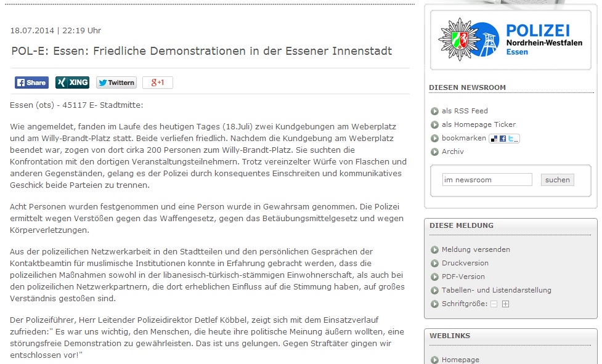This screenshot has height=364, width=602.
Task: Go to the newsroom Archiv
Action: [452, 152]
